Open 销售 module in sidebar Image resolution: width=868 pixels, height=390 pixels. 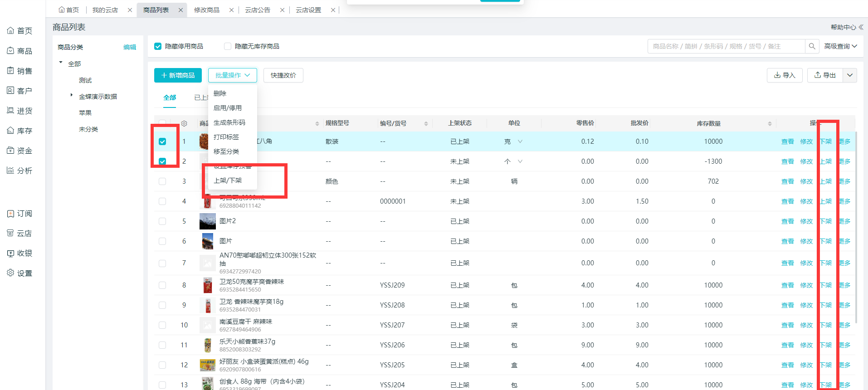click(20, 71)
